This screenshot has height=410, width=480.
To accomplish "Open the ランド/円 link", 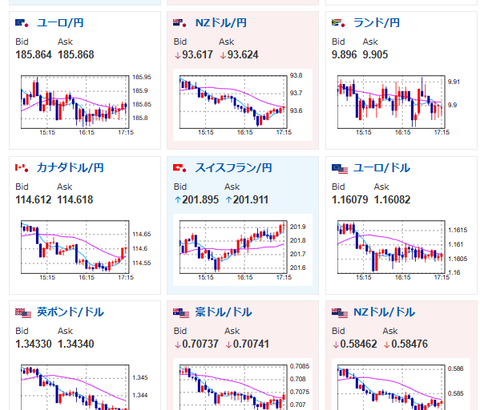I will click(x=376, y=23).
